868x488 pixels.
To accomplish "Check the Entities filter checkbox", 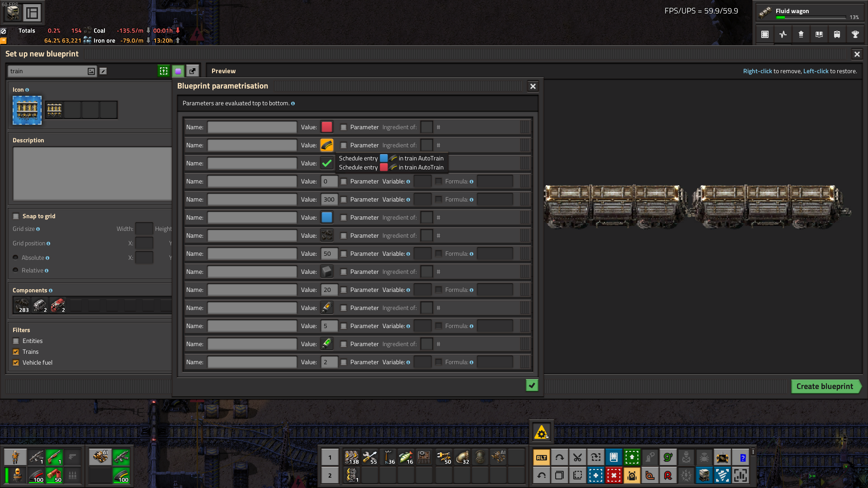I will click(x=16, y=341).
